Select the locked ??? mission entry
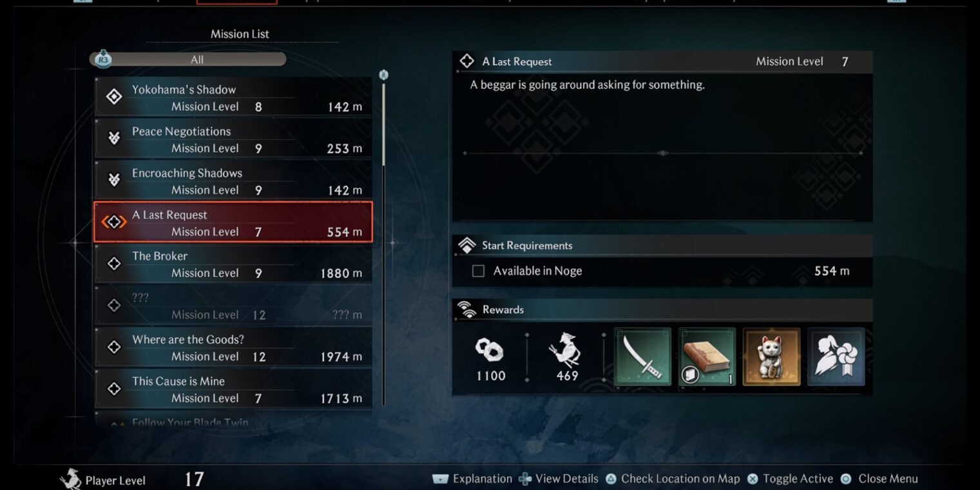Image resolution: width=980 pixels, height=490 pixels. [233, 306]
